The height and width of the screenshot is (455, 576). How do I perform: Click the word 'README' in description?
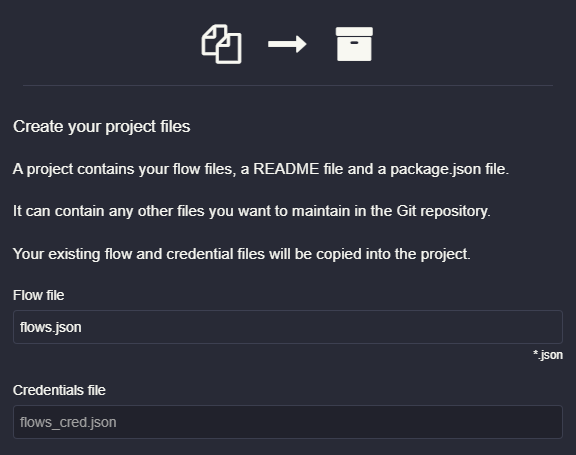click(286, 169)
